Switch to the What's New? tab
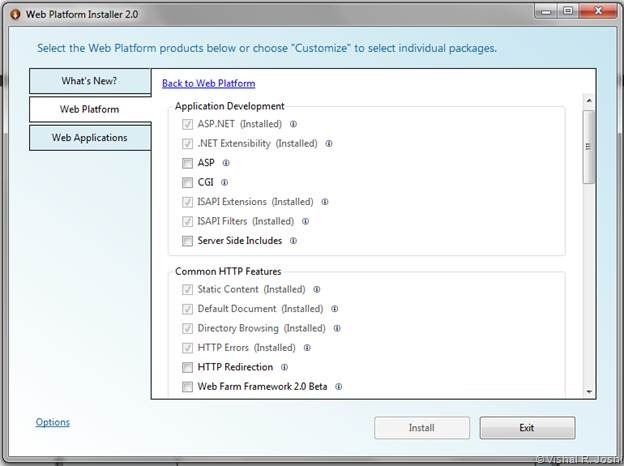The height and width of the screenshot is (466, 624). pos(90,81)
